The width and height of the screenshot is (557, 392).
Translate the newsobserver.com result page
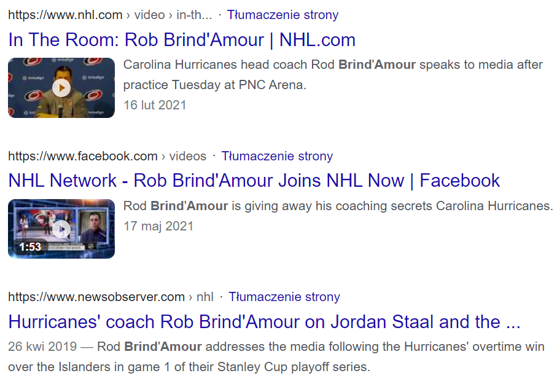pyautogui.click(x=284, y=297)
